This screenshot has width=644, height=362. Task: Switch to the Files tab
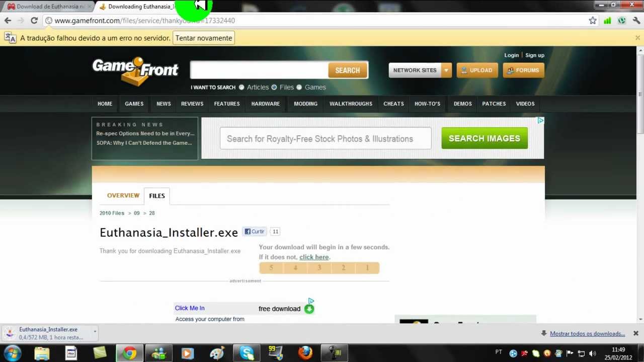(x=157, y=196)
